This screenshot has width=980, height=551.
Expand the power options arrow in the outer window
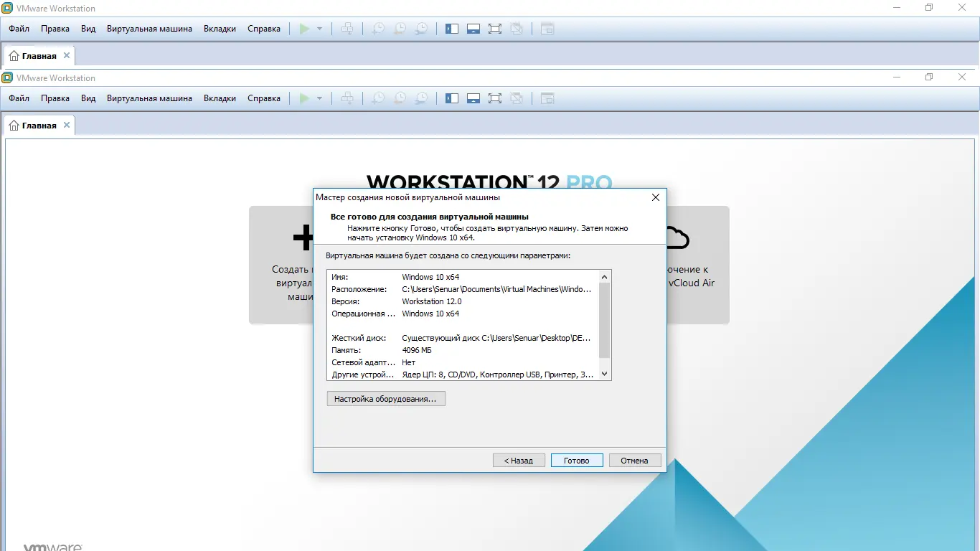coord(319,29)
